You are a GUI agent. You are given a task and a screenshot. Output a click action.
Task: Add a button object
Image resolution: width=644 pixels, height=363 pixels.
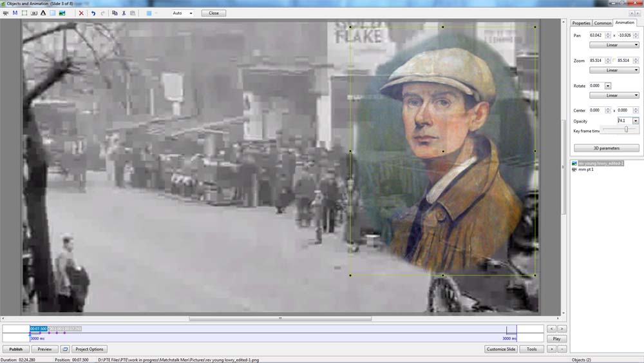[33, 13]
